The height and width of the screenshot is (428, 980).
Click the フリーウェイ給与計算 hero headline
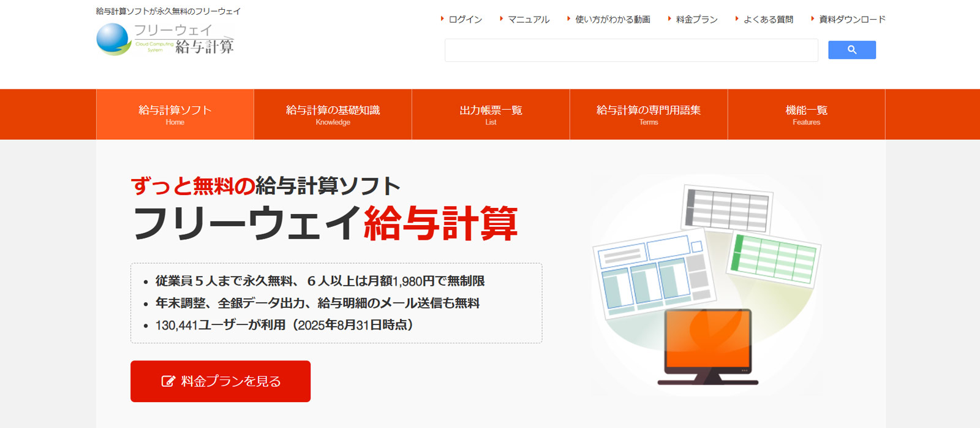325,223
